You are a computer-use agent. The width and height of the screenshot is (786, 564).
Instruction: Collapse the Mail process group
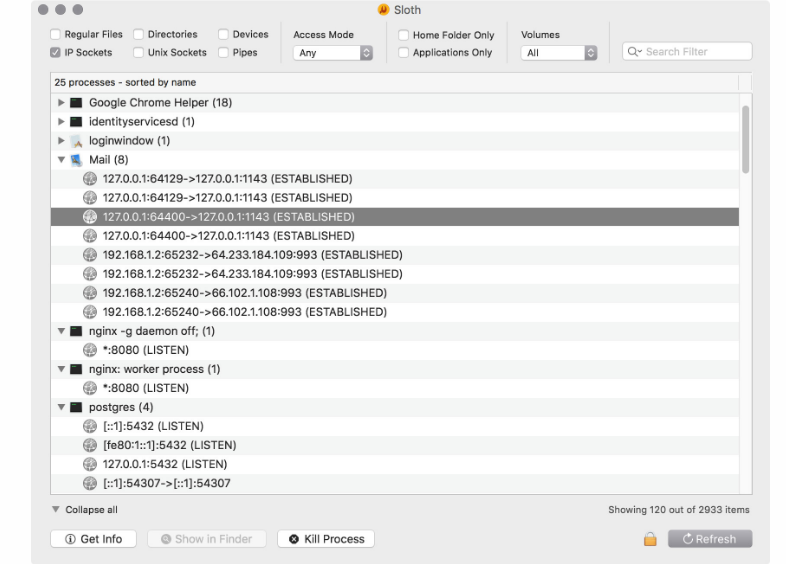pos(61,160)
